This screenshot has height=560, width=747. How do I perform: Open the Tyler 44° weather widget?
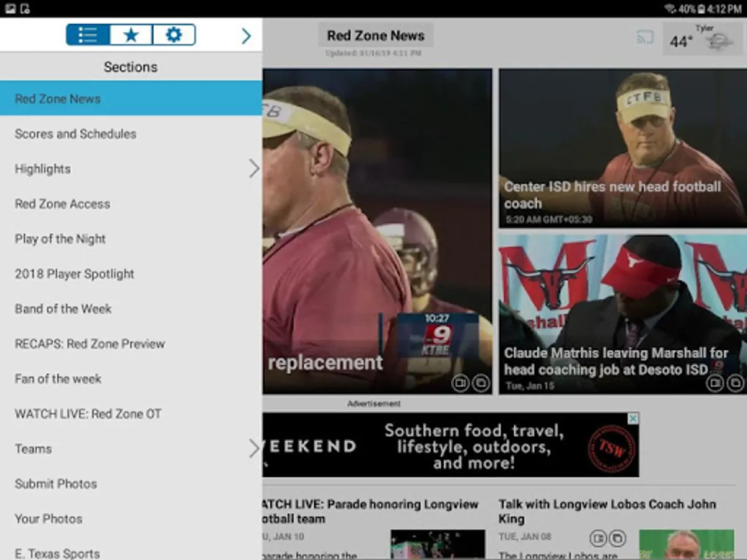(x=703, y=39)
